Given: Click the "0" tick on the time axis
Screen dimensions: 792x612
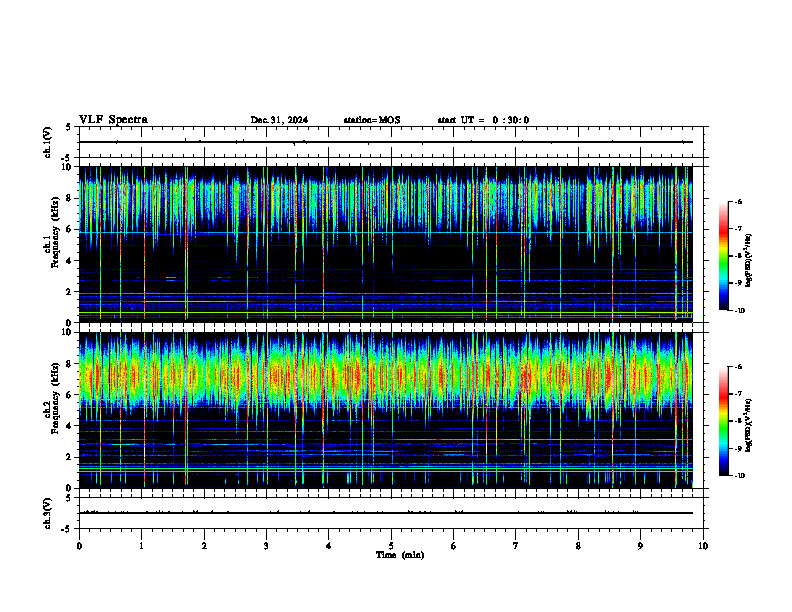Looking at the screenshot, I should [79, 546].
